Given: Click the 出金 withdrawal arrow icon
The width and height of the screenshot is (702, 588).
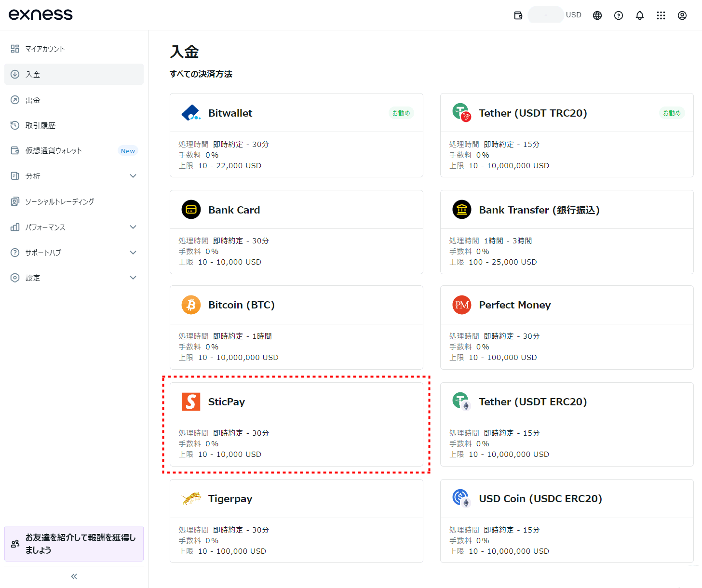Looking at the screenshot, I should [x=15, y=100].
